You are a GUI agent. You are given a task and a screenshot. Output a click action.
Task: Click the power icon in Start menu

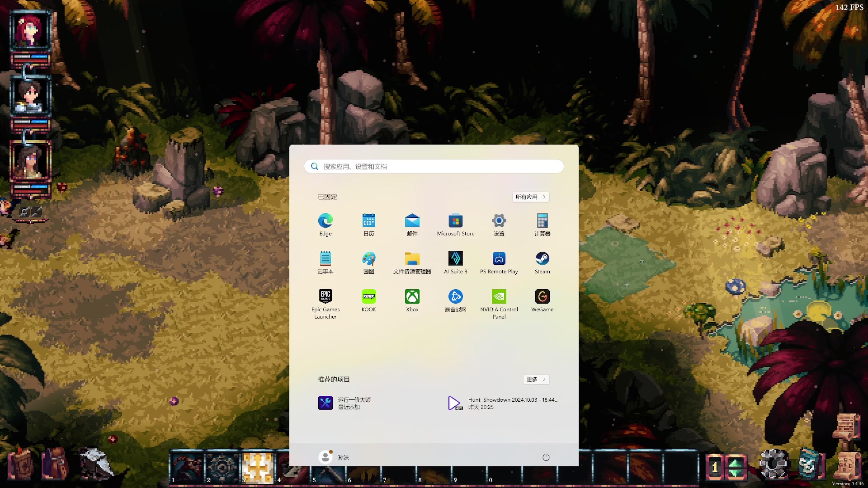546,457
